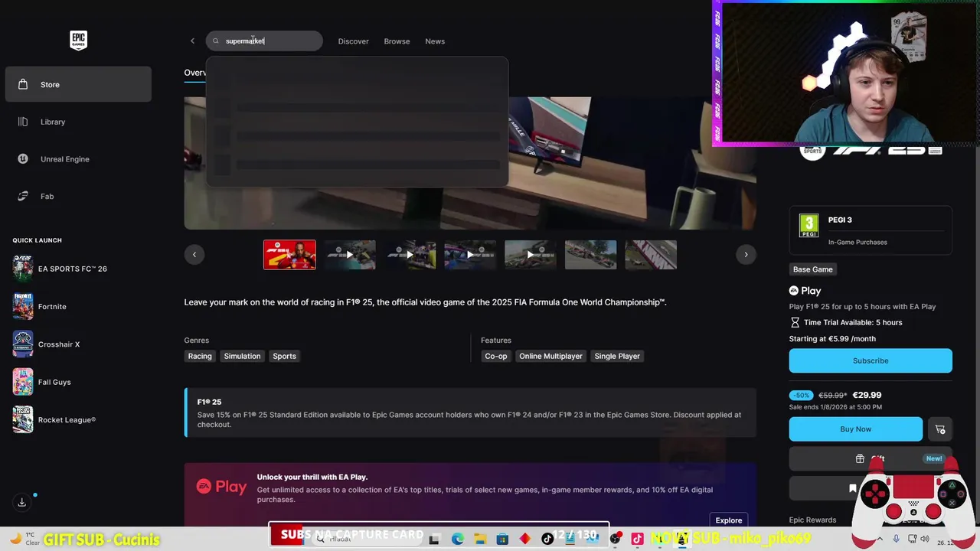Open the Library section in sidebar
Screen dimensions: 980x551
[x=78, y=122]
